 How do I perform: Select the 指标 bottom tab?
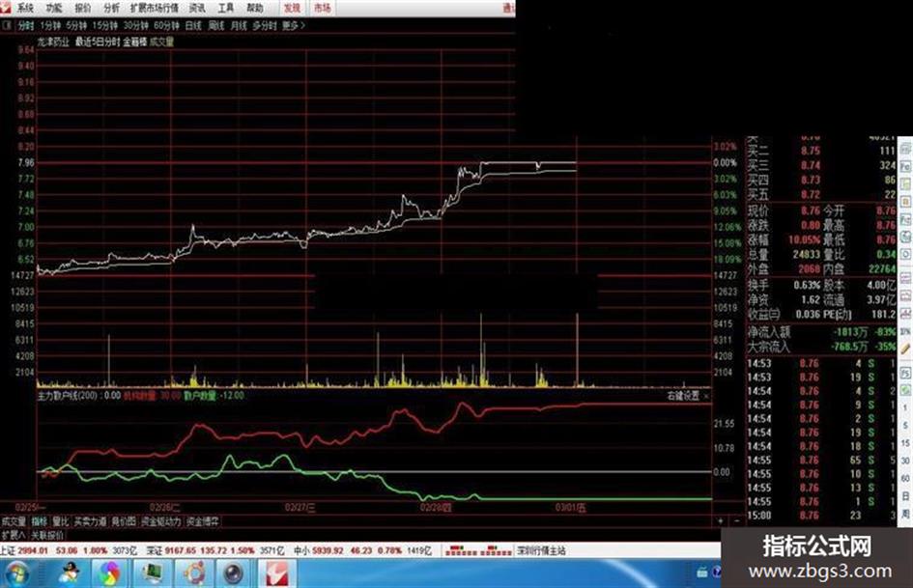(x=39, y=521)
